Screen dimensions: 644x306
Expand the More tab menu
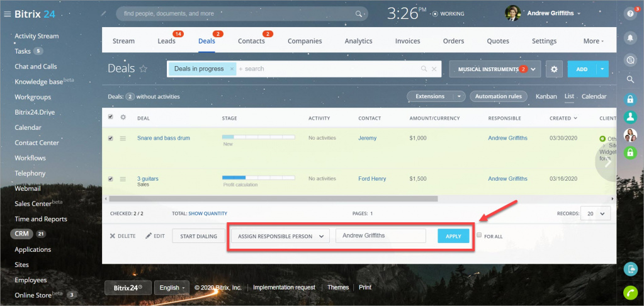tap(594, 41)
